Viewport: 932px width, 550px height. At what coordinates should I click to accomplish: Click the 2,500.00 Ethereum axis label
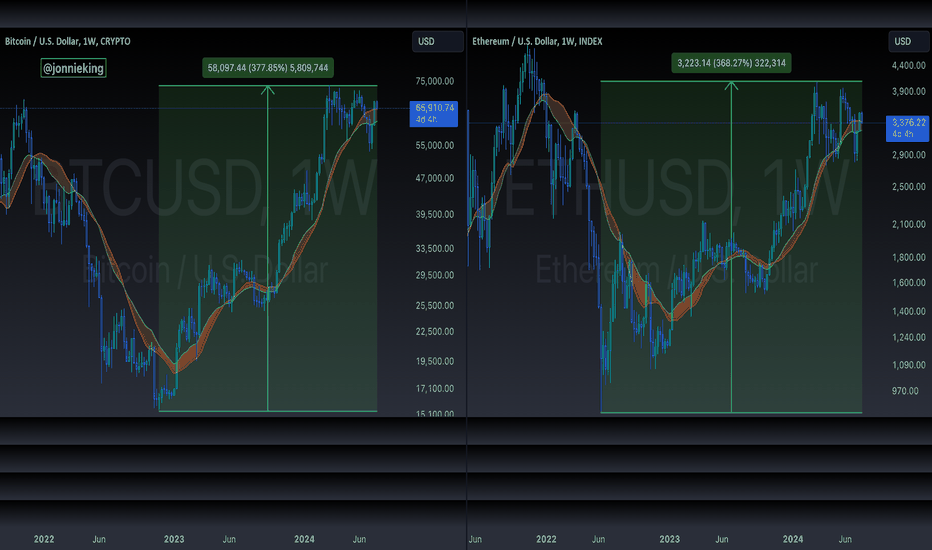(x=909, y=187)
